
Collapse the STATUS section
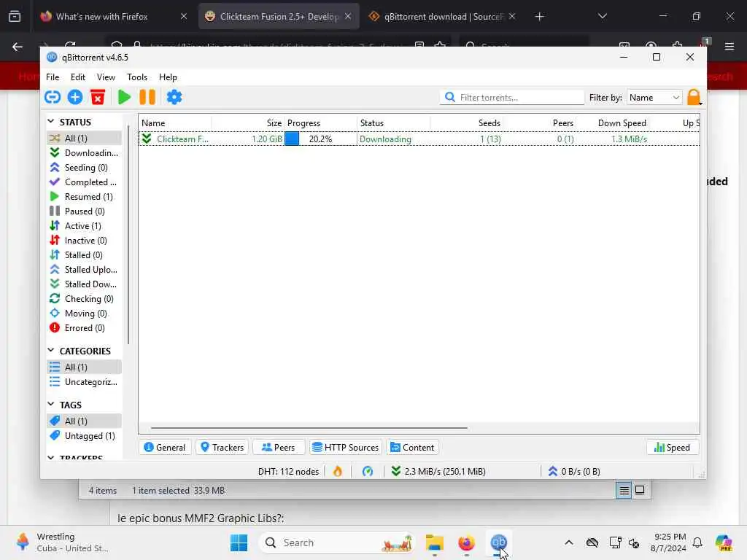(x=51, y=122)
